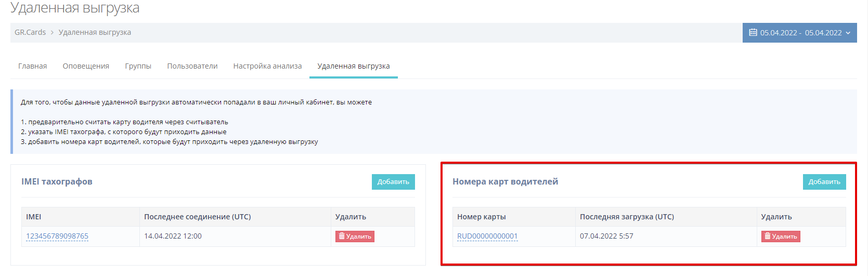The image size is (868, 276).
Task: Open the Пользователи tab
Action: coord(192,66)
